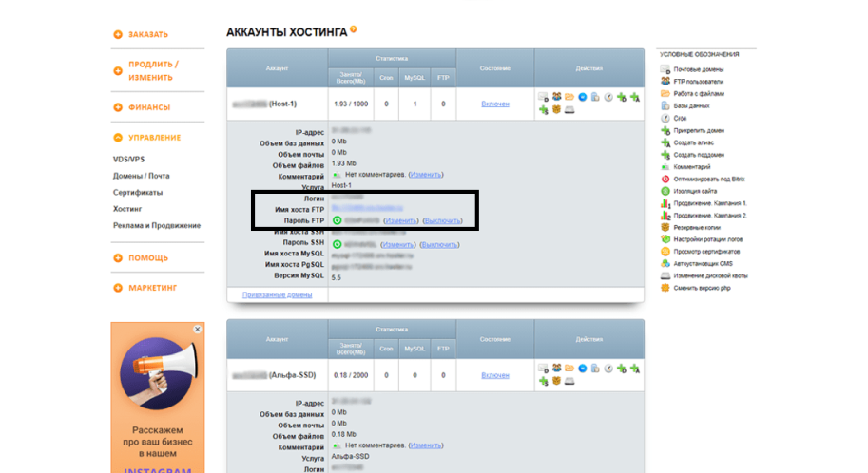
Task: Change disk quota for Host-1
Action: click(569, 109)
